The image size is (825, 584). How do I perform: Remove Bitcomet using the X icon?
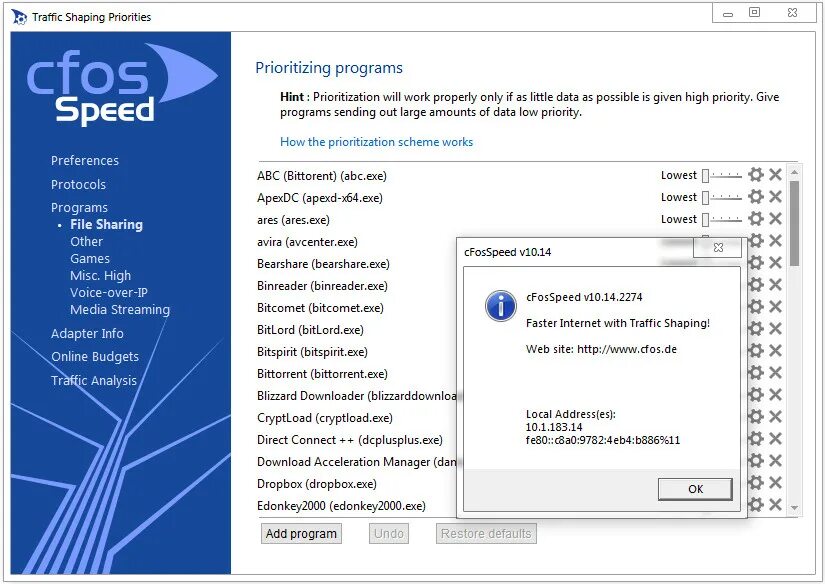pyautogui.click(x=775, y=307)
